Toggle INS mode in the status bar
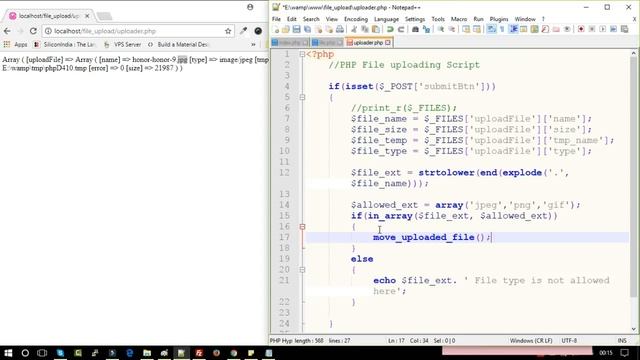The height and width of the screenshot is (360, 640). click(x=622, y=340)
